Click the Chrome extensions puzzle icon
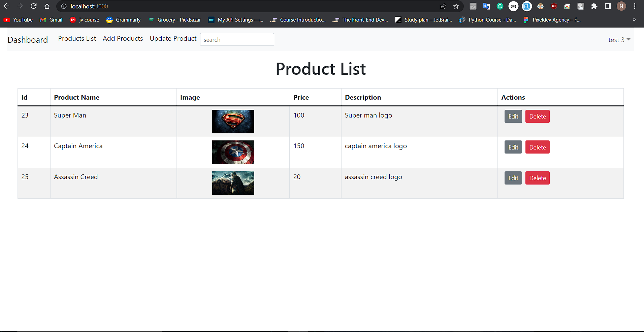Image resolution: width=644 pixels, height=332 pixels. (594, 6)
